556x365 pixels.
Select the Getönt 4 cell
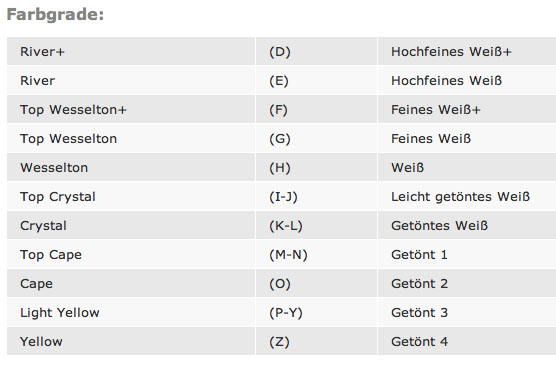point(467,342)
